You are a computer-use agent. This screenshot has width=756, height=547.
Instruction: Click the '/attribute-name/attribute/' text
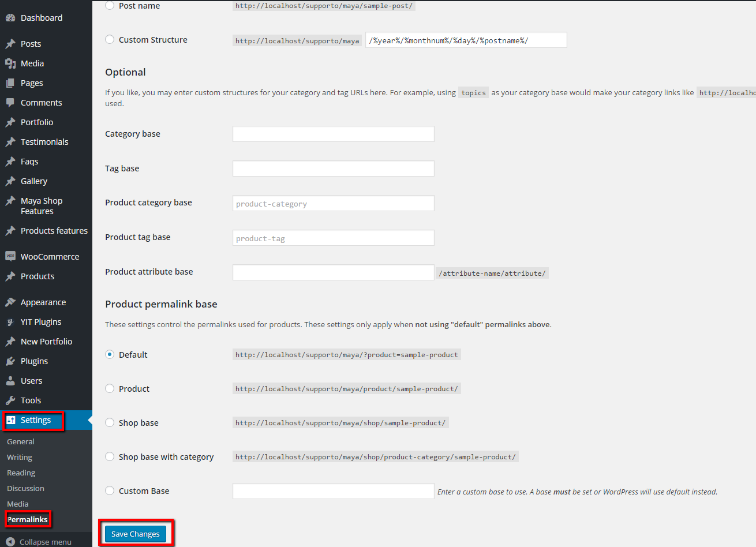(x=492, y=273)
